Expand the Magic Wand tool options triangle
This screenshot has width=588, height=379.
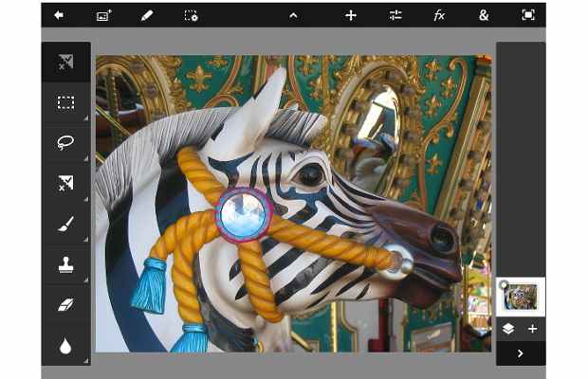tap(86, 199)
